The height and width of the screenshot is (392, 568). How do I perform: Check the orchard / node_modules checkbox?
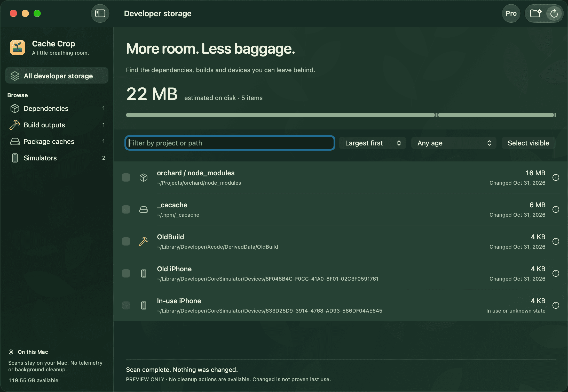126,177
